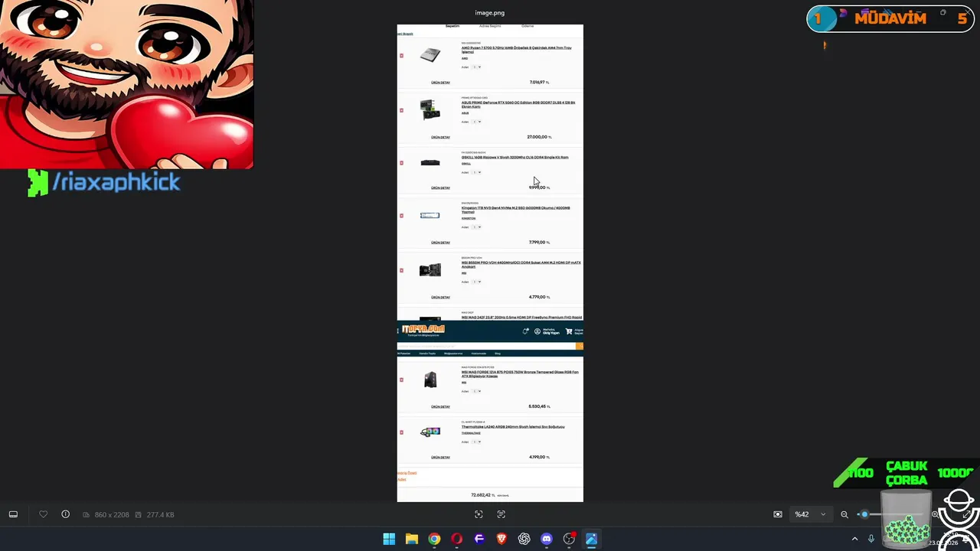Open quantity dropdown for Thermaltake LA240

[476, 442]
